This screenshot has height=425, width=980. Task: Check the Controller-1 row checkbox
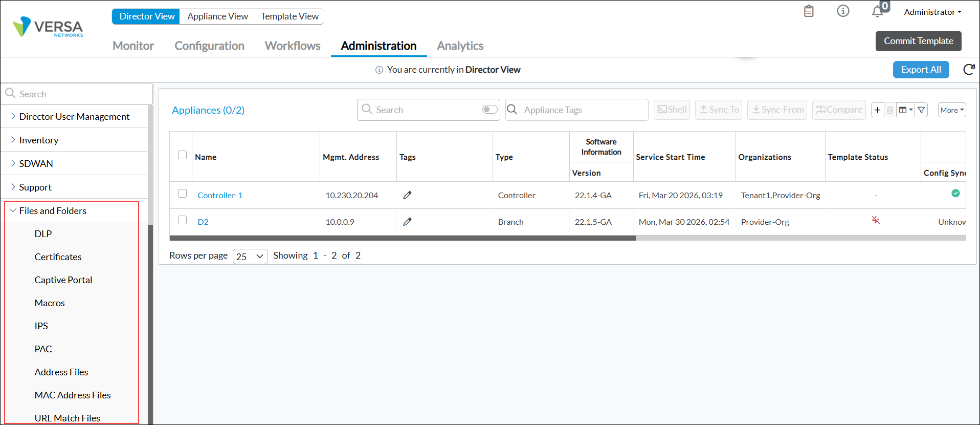coord(182,193)
